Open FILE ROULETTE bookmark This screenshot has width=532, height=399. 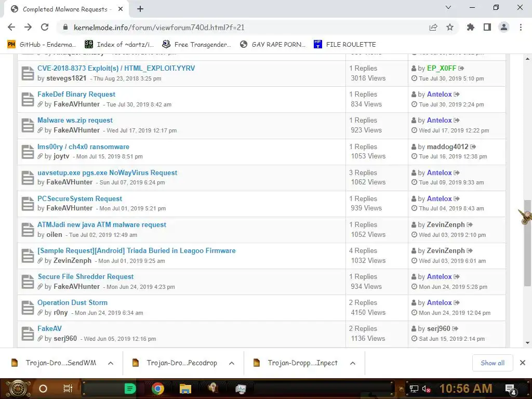click(x=345, y=44)
